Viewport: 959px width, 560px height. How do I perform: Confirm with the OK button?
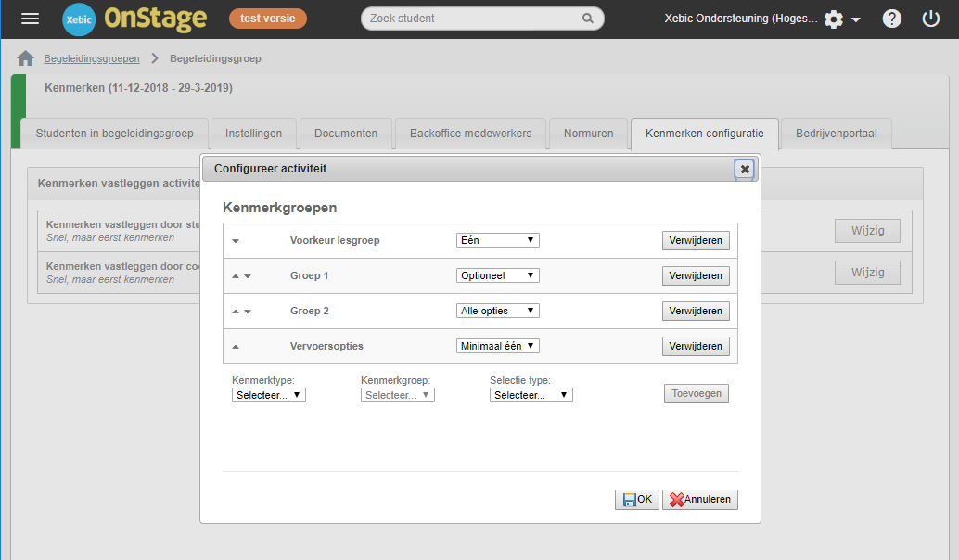click(x=636, y=500)
